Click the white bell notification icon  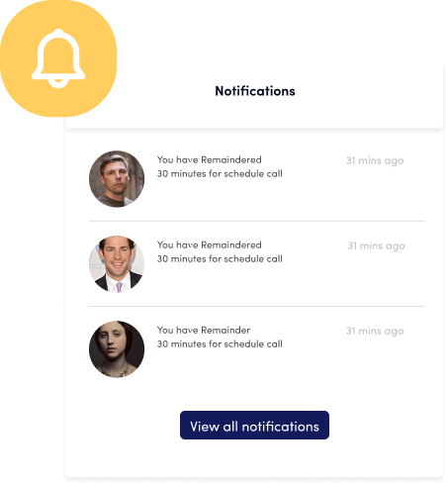pos(58,58)
